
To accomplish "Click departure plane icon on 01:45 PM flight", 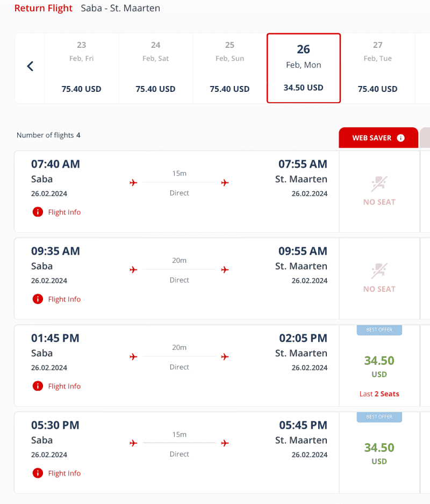I will [x=133, y=357].
